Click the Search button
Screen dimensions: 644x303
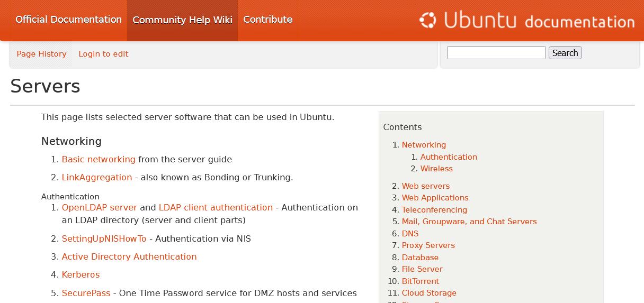(565, 53)
